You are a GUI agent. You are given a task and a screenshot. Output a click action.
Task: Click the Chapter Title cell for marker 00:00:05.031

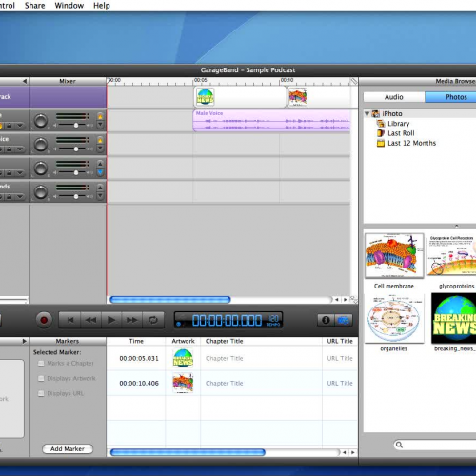(x=261, y=358)
